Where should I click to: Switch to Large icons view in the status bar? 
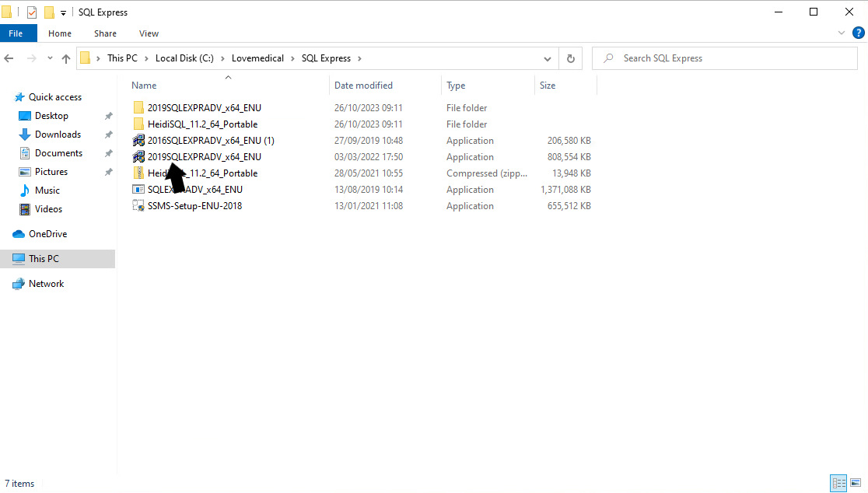click(x=856, y=483)
